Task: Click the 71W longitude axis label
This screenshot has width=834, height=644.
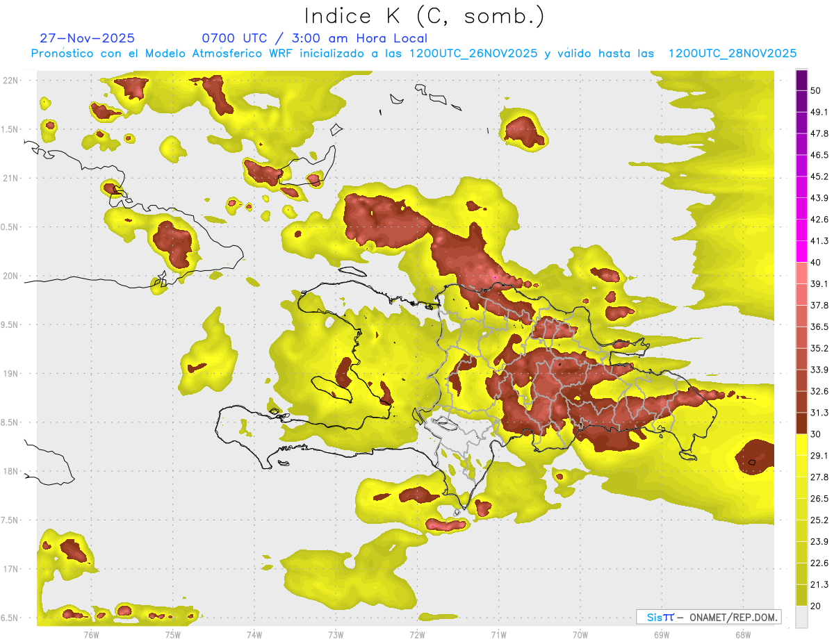Action: pyautogui.click(x=498, y=634)
